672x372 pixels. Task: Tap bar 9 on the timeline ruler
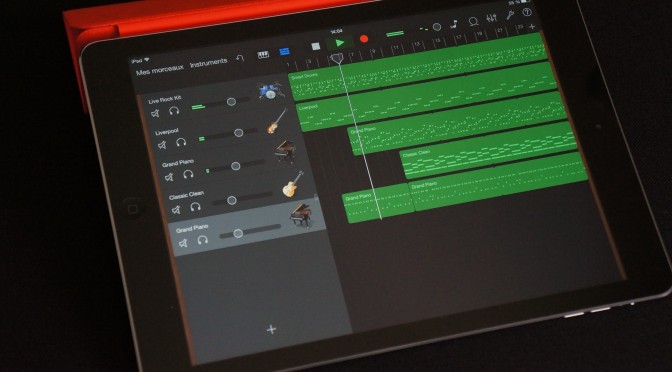point(373,51)
